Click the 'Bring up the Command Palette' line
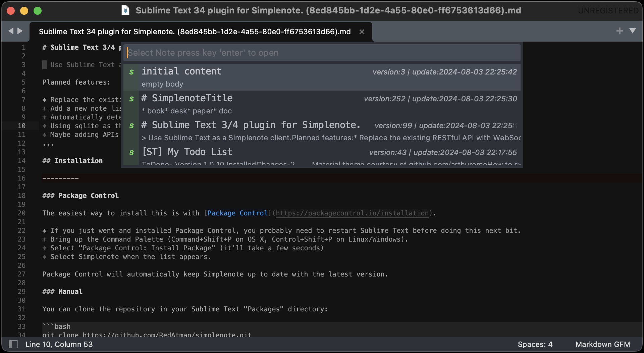Screen dimensions: 644x353 (225, 239)
